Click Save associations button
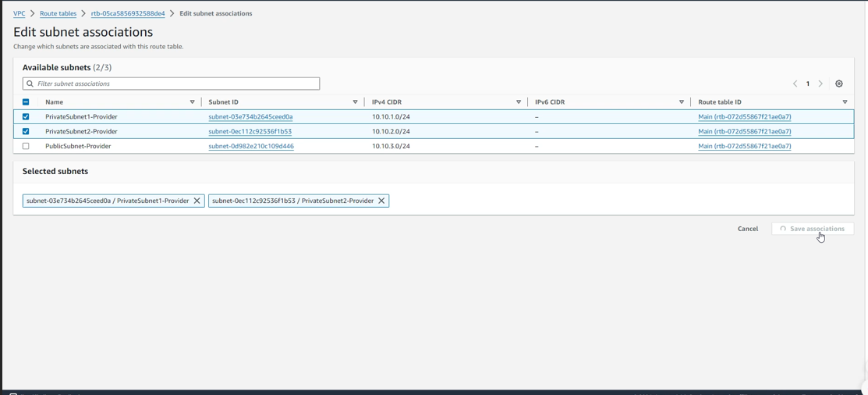This screenshot has width=868, height=395. (813, 229)
